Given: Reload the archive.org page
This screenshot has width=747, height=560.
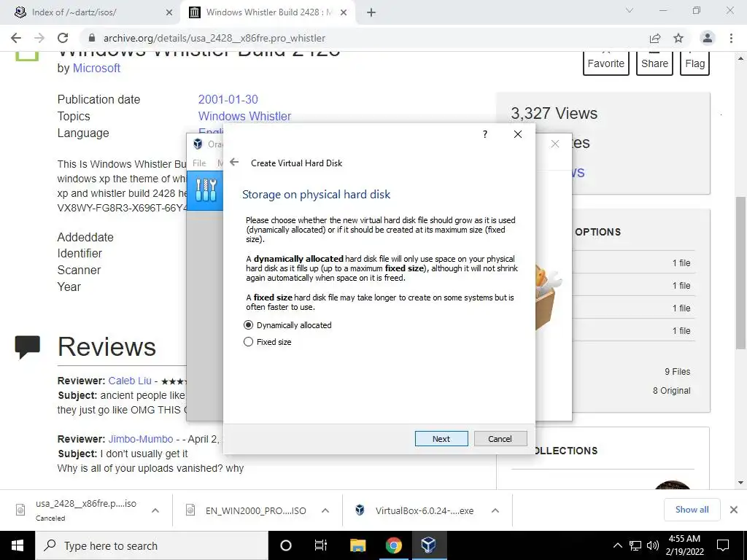Looking at the screenshot, I should [63, 38].
